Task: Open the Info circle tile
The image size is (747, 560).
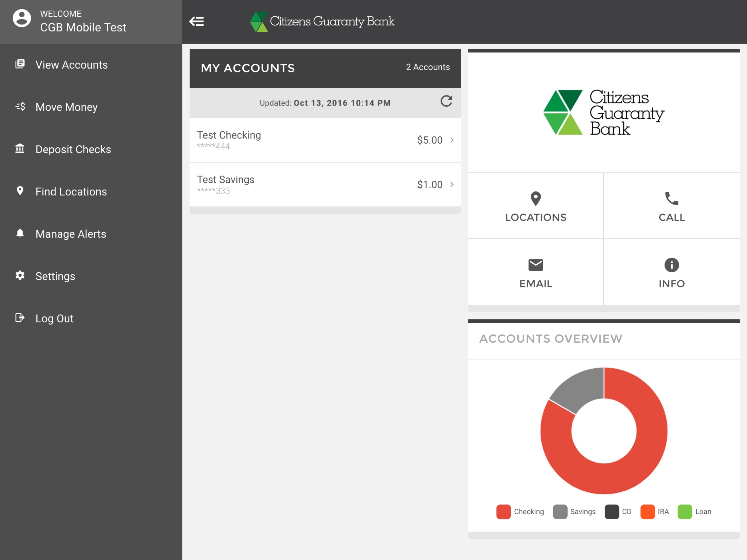Action: (672, 272)
